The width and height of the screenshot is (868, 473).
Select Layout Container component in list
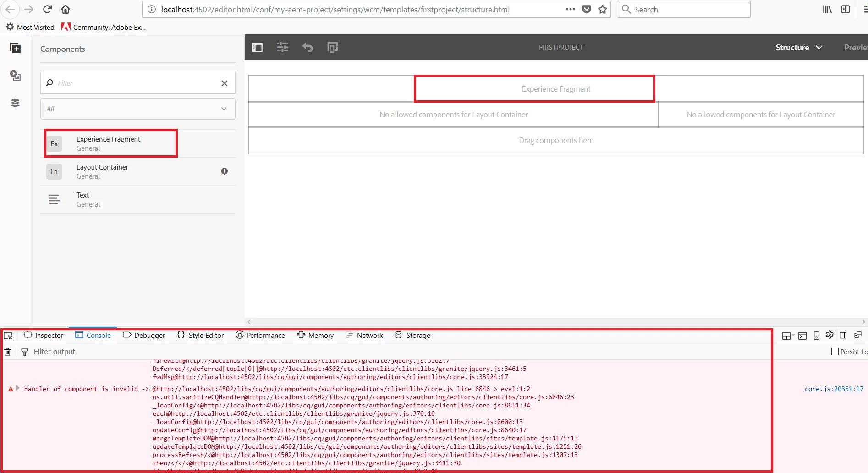(138, 171)
